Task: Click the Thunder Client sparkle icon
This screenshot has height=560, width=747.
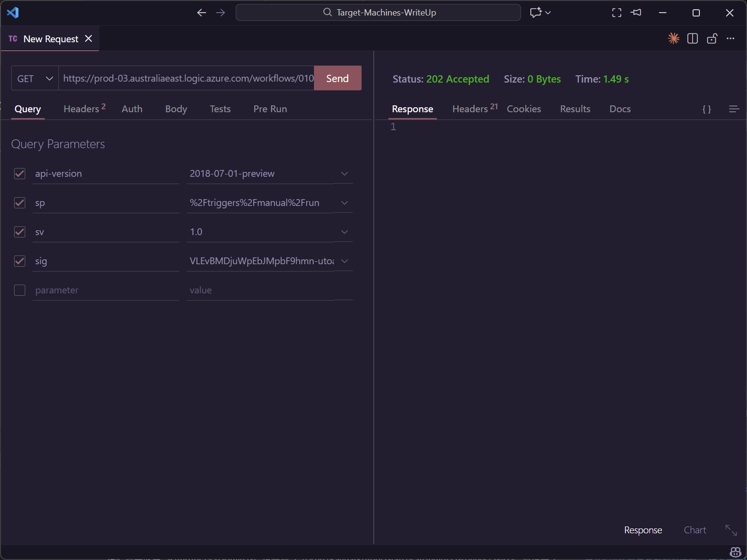Action: 673,38
